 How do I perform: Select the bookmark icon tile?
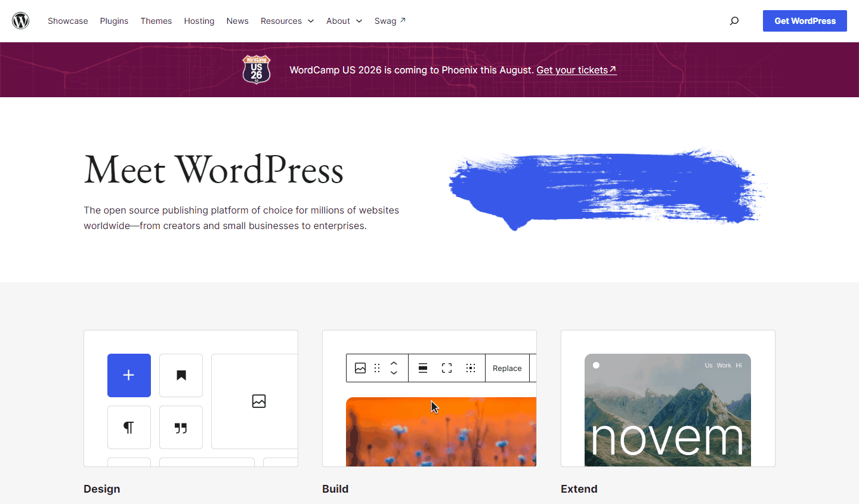(181, 375)
